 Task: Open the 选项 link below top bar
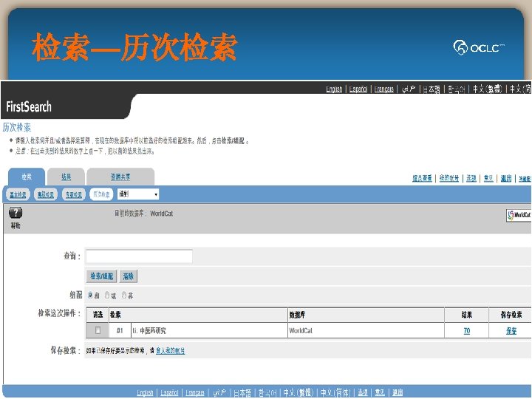(471, 178)
